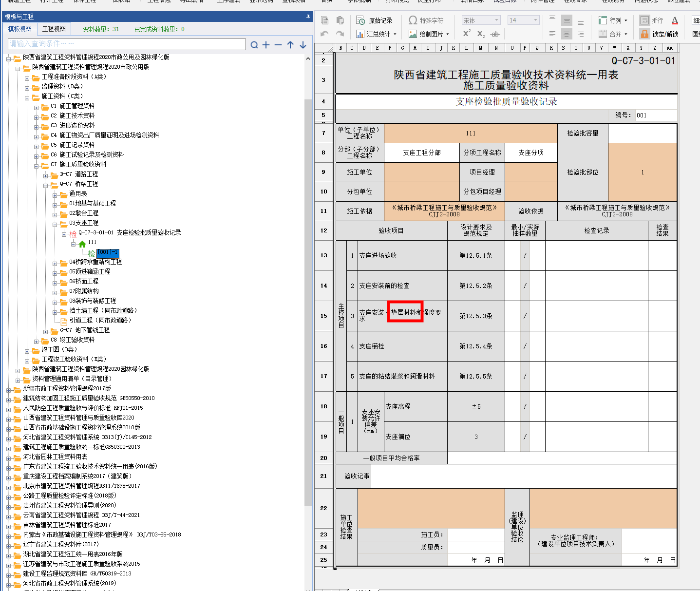Click the 施工单位 name cell
Screen dimensions: 700x591
pos(422,172)
